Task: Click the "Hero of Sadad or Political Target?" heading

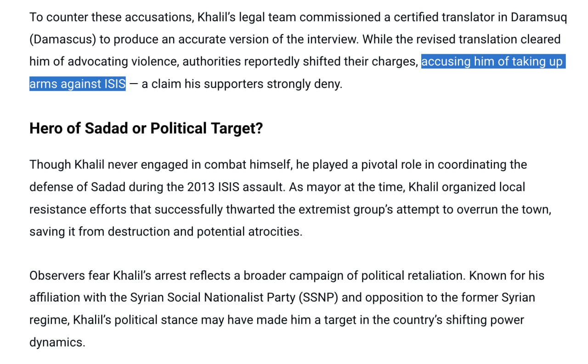Action: pyautogui.click(x=146, y=129)
